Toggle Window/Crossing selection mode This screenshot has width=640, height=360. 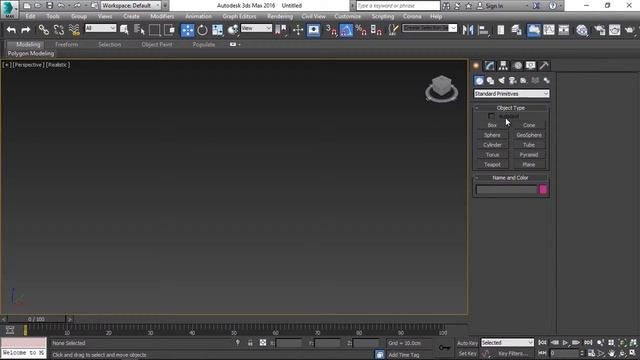point(169,30)
